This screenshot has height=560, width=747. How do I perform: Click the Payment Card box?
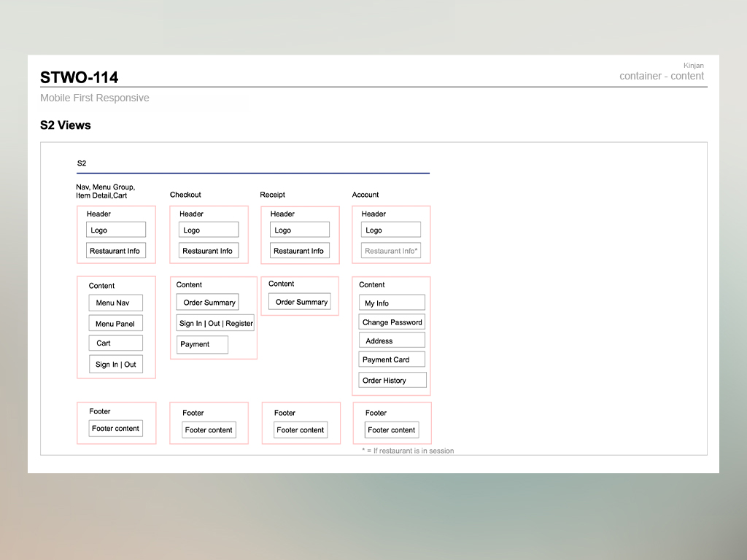pos(392,359)
